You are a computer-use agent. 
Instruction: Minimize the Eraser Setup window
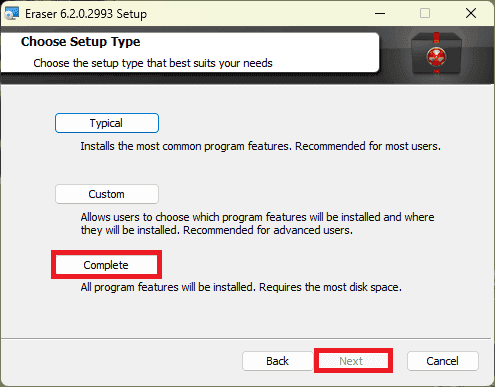click(x=380, y=14)
